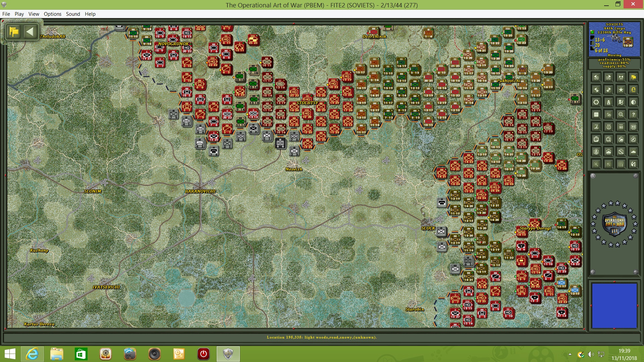Click the Starobin label on the map
644x362 pixels.
(415, 309)
